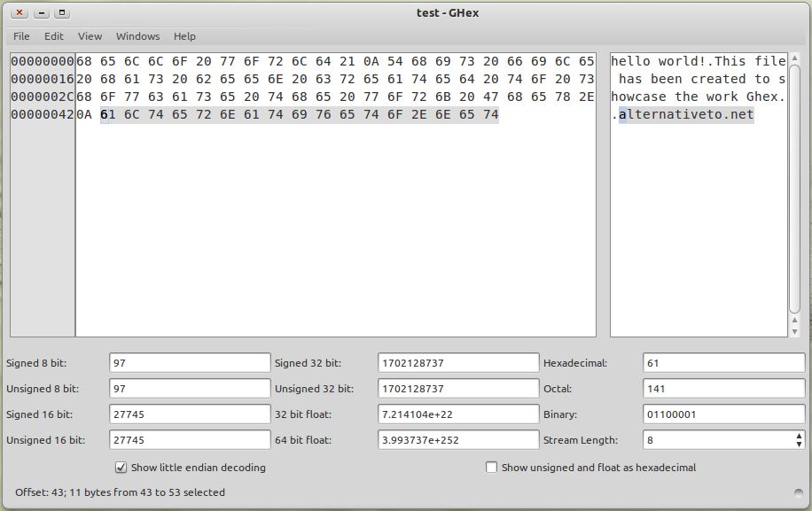Enable show unsigned and float as hexadecimal
Viewport: 812px width, 511px height.
click(x=491, y=468)
